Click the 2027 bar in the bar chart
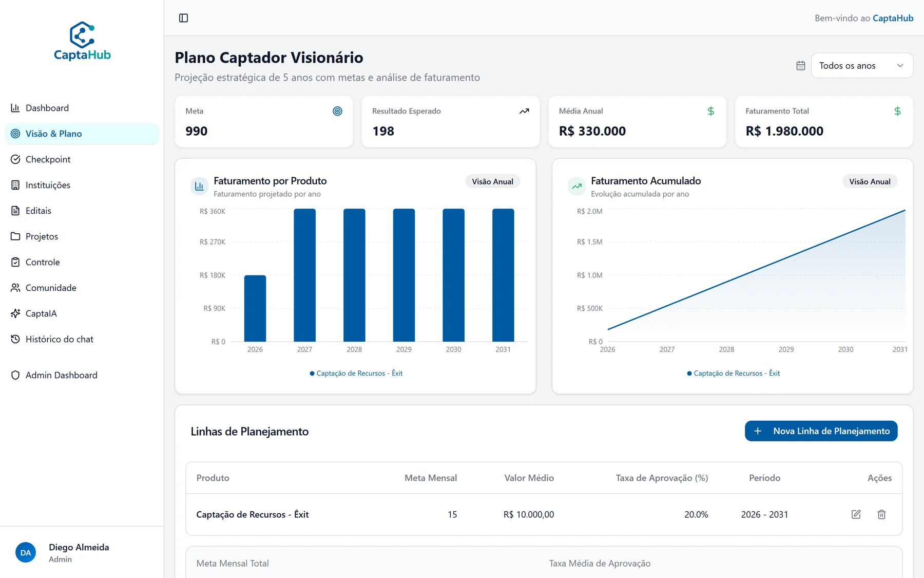The image size is (924, 578). 305,275
